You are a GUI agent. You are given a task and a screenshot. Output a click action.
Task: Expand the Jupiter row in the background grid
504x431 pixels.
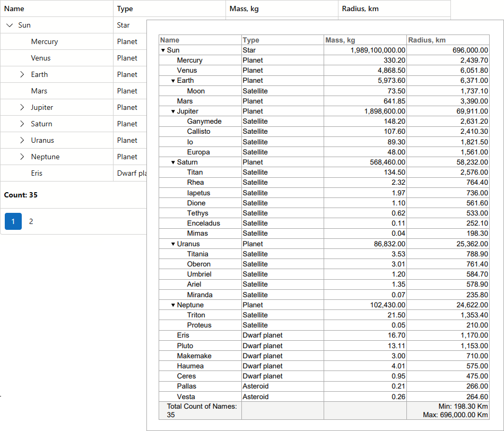pos(22,107)
